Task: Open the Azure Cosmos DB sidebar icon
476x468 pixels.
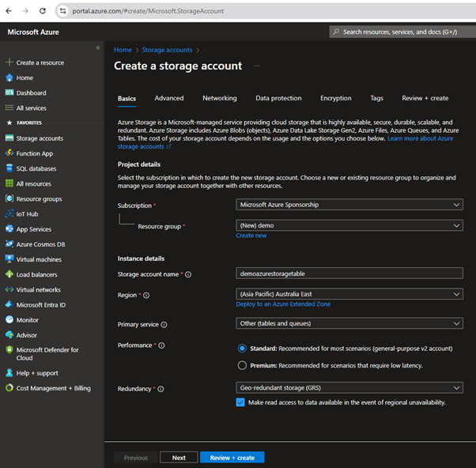Action: click(x=9, y=244)
